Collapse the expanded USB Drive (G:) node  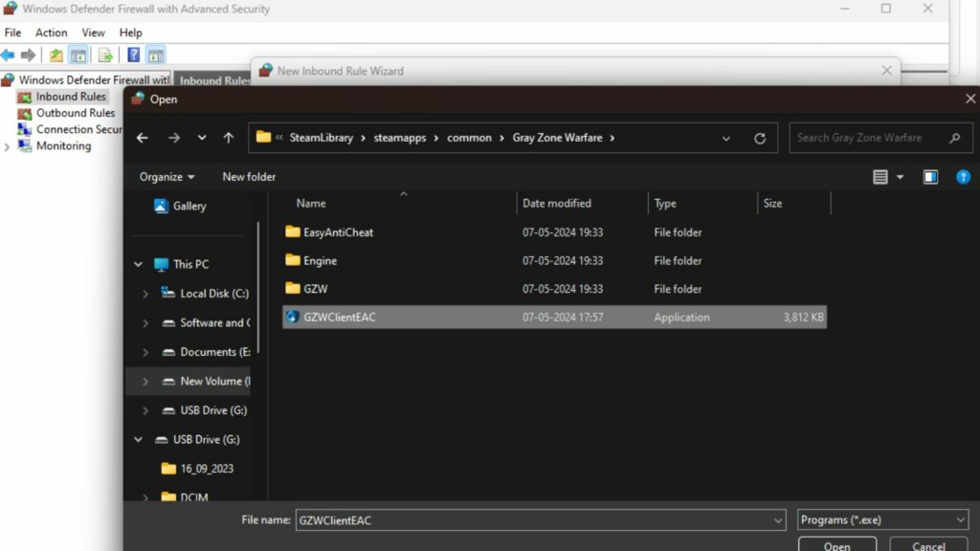tap(138, 439)
